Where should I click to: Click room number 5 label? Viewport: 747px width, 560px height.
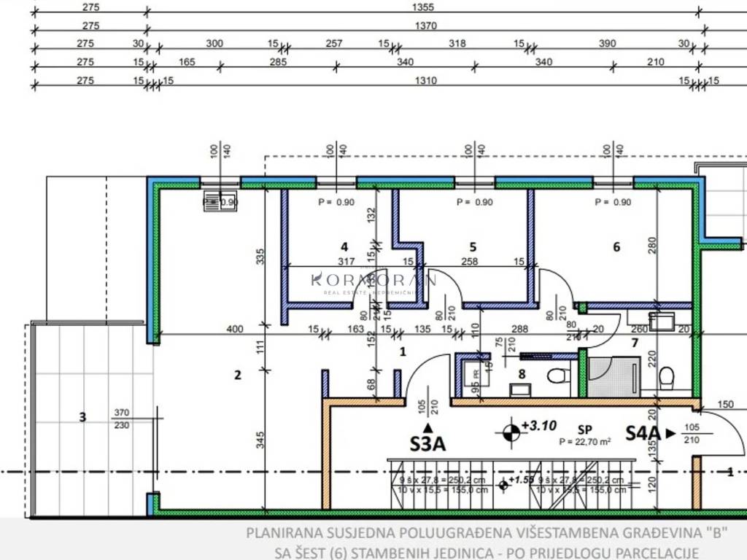click(x=473, y=246)
